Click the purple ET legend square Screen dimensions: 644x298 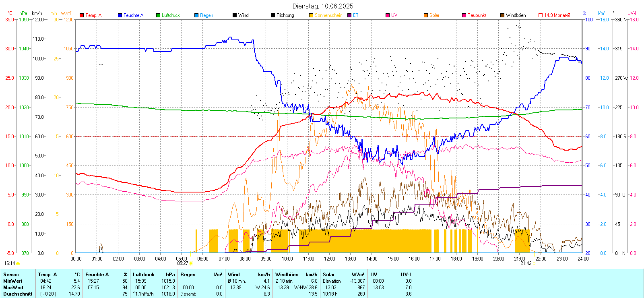tap(349, 15)
